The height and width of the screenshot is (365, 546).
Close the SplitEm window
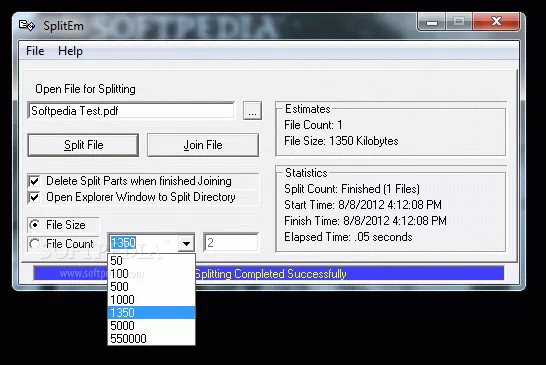pyautogui.click(x=496, y=22)
